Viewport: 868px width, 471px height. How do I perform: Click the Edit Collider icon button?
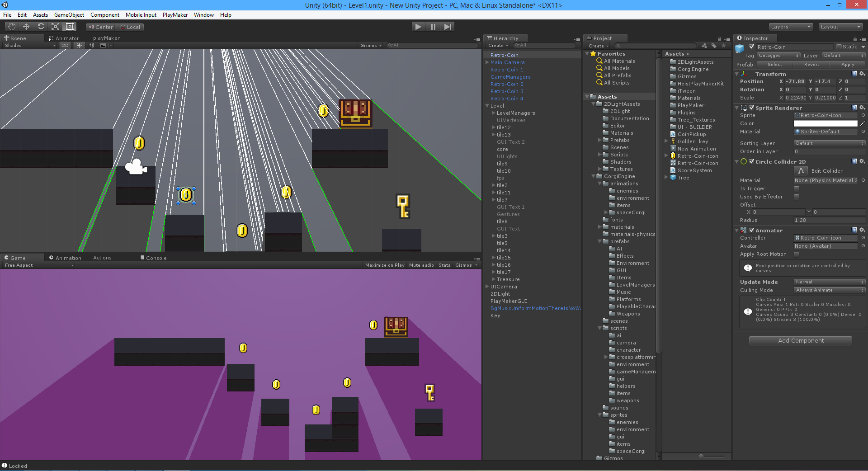801,170
